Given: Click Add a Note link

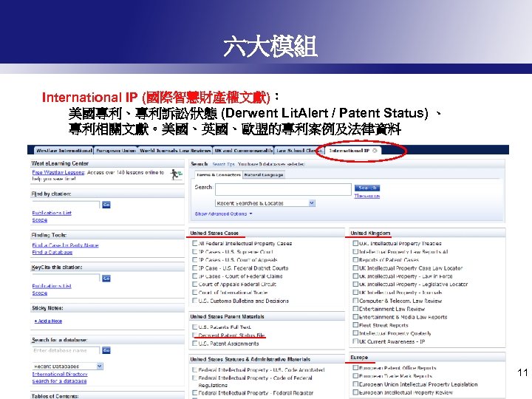Looking at the screenshot, I should pyautogui.click(x=48, y=321).
